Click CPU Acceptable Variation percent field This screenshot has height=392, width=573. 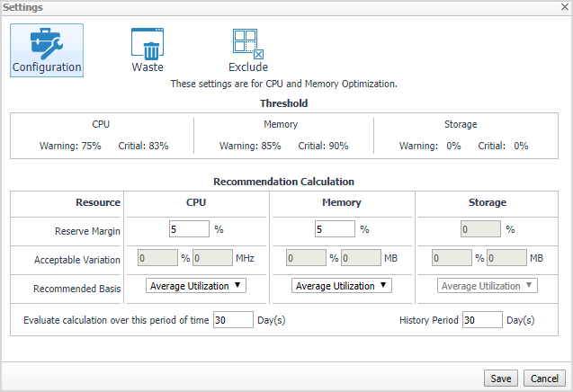click(x=157, y=259)
